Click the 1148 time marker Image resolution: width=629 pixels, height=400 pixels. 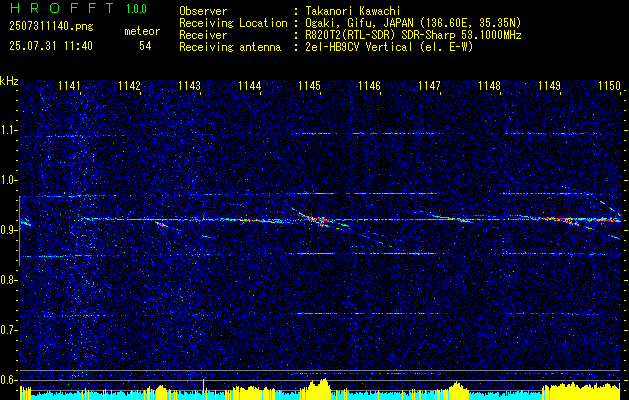point(490,86)
